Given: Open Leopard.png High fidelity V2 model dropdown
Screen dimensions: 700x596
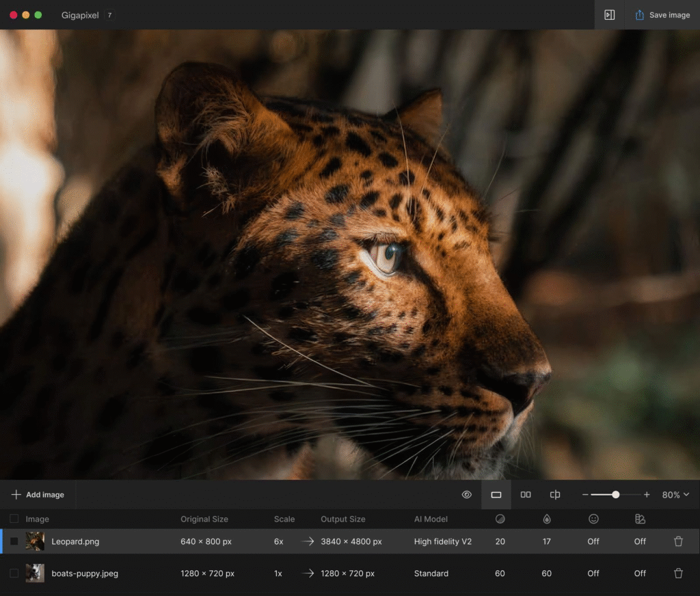Looking at the screenshot, I should (442, 541).
